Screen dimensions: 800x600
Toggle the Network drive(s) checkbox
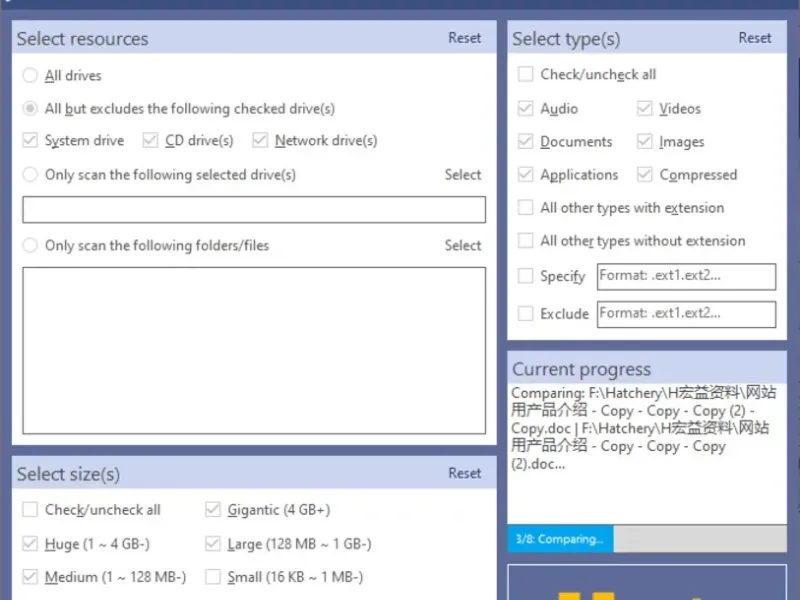260,140
